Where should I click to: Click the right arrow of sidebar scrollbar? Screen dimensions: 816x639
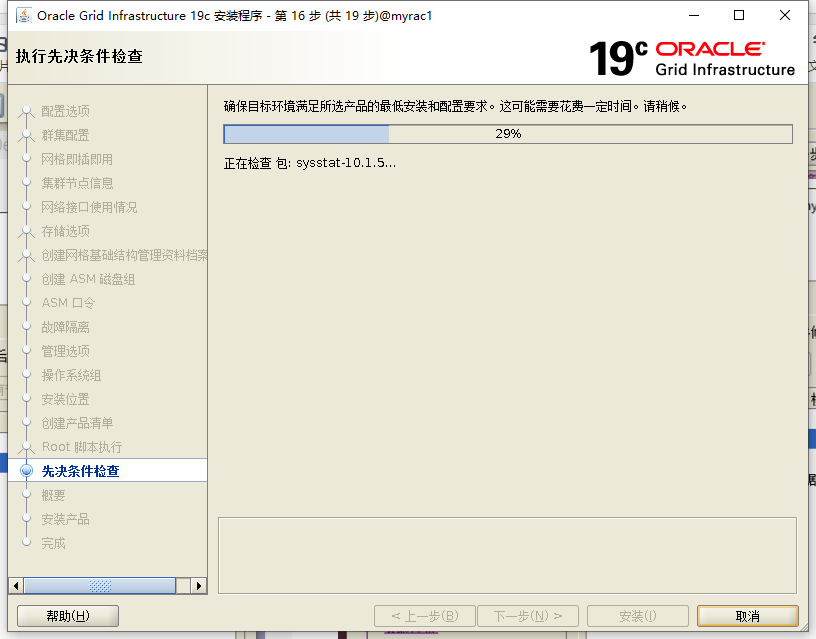pyautogui.click(x=199, y=586)
